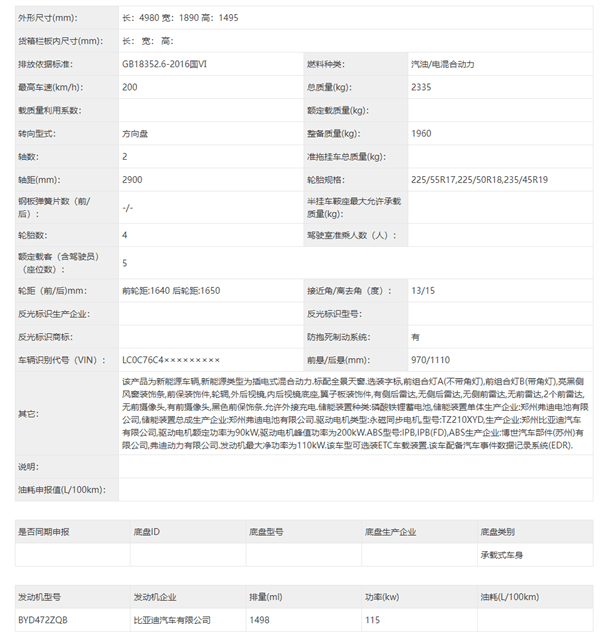Screen dimensions: 600x637
Task: Select the engine manufacturer 比亚迪汽车有限公司
Action: [171, 619]
